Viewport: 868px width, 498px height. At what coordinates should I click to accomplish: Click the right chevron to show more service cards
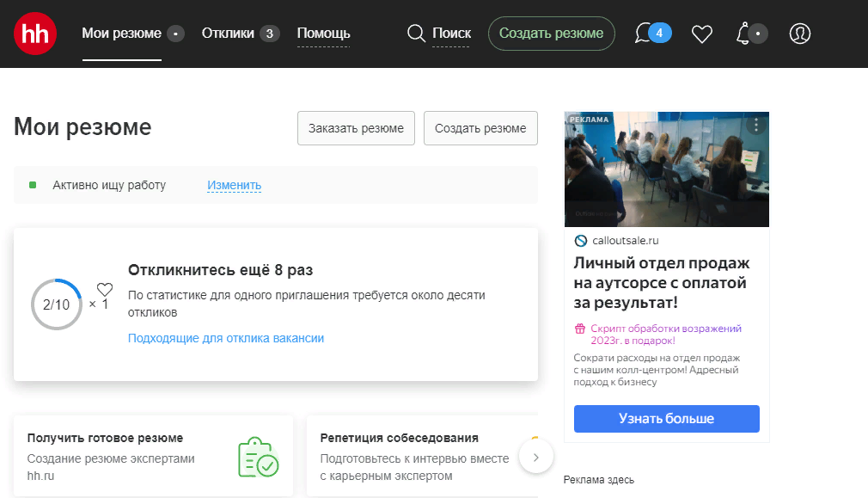536,457
